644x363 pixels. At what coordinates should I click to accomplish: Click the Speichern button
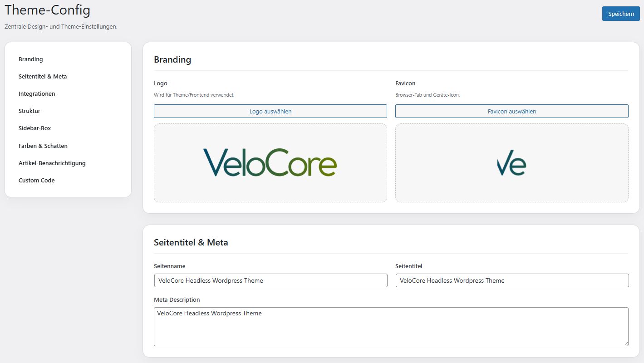pos(620,14)
